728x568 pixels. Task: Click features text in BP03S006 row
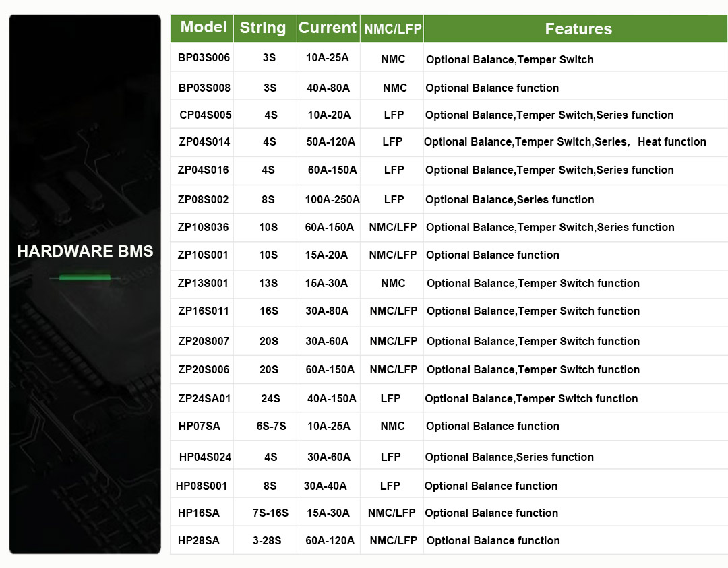[510, 59]
